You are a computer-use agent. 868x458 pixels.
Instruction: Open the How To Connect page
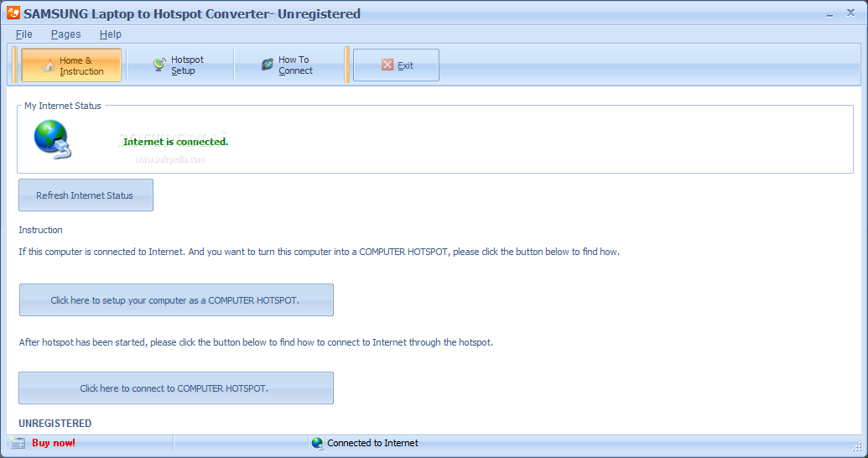289,65
